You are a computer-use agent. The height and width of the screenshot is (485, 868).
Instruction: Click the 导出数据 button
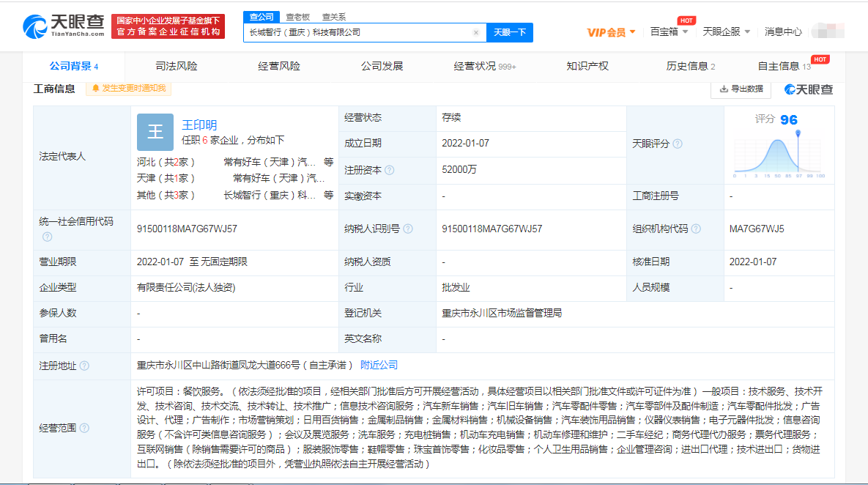(741, 89)
